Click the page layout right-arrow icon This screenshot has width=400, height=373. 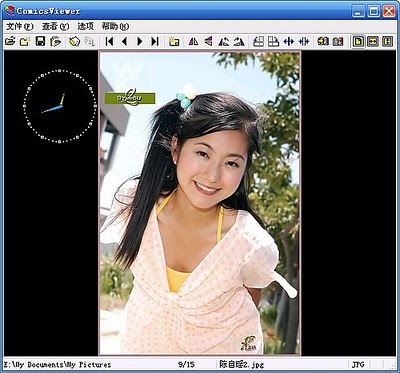pos(273,42)
